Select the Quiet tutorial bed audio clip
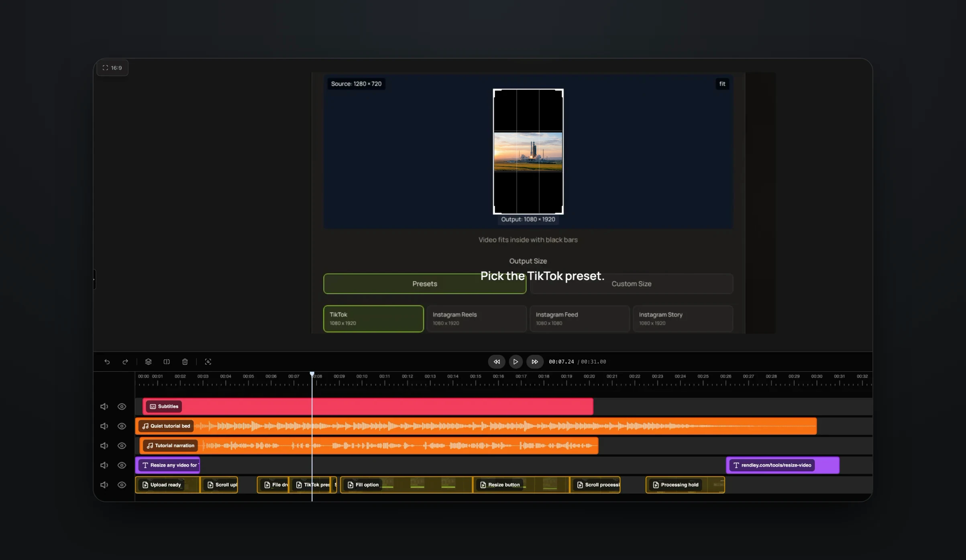This screenshot has width=966, height=560. 476,426
